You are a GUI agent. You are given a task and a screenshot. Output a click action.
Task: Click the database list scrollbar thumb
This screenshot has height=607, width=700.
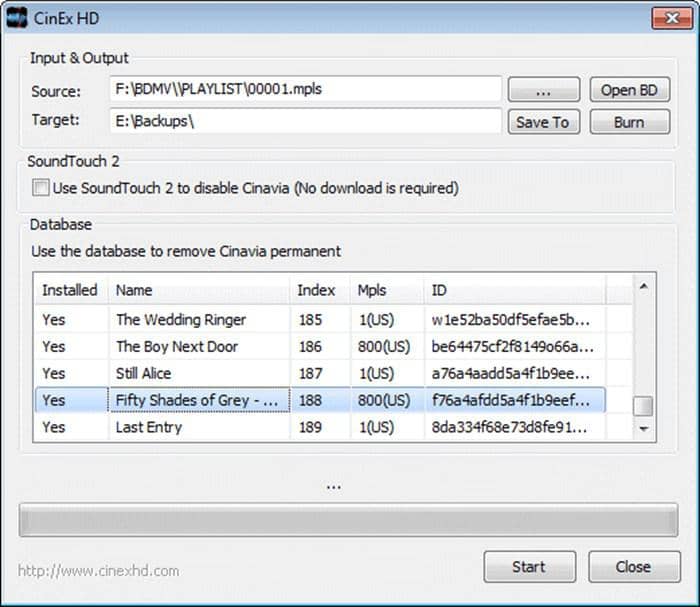coord(643,406)
